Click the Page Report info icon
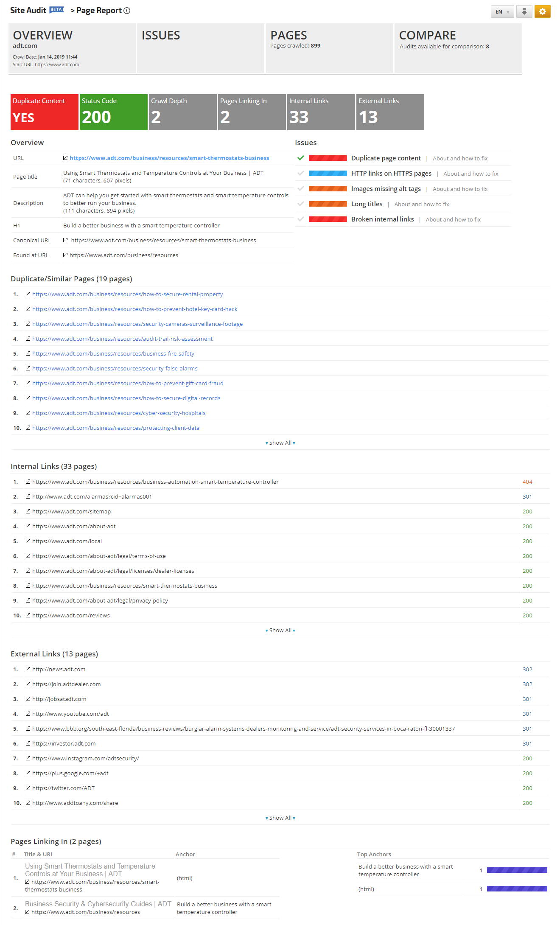Viewport: 560px width, 925px height. [x=127, y=11]
